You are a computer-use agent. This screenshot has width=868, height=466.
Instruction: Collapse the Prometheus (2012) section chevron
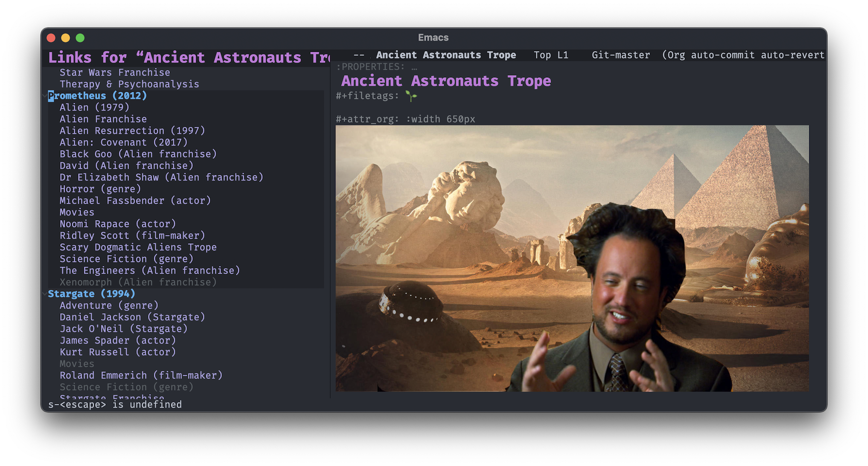[45, 96]
